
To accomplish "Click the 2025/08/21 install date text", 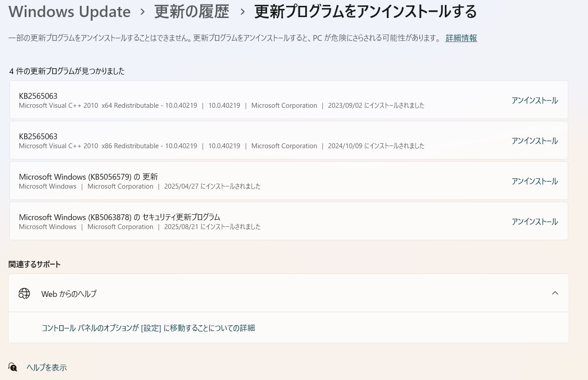I will [212, 227].
